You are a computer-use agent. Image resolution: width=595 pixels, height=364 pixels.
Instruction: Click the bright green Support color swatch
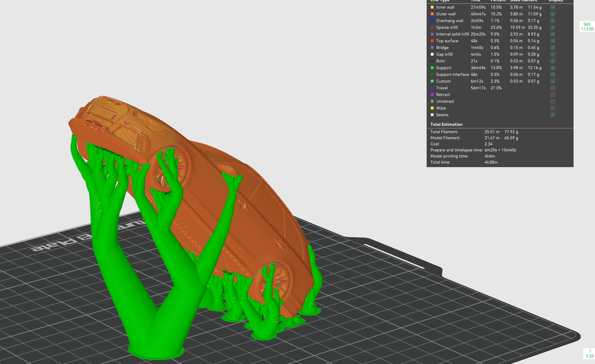(432, 68)
